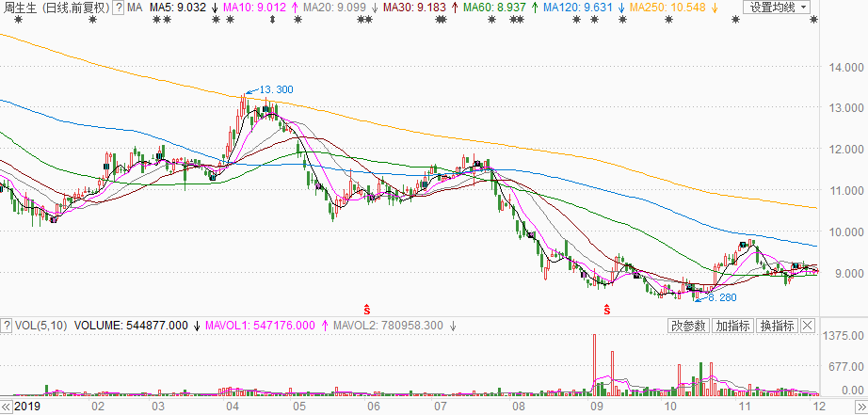Click the help question mark beside MA indicator
Screen dimensions: 868x415
tap(118, 8)
